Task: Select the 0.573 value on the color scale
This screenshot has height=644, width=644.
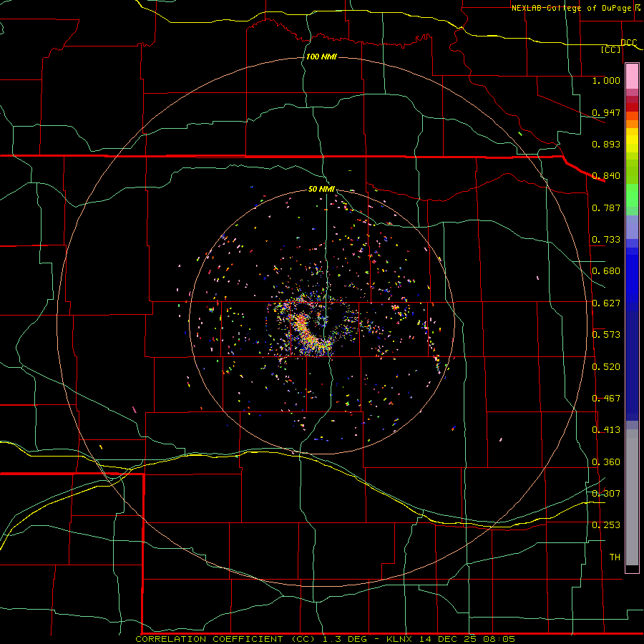Action: pos(606,335)
